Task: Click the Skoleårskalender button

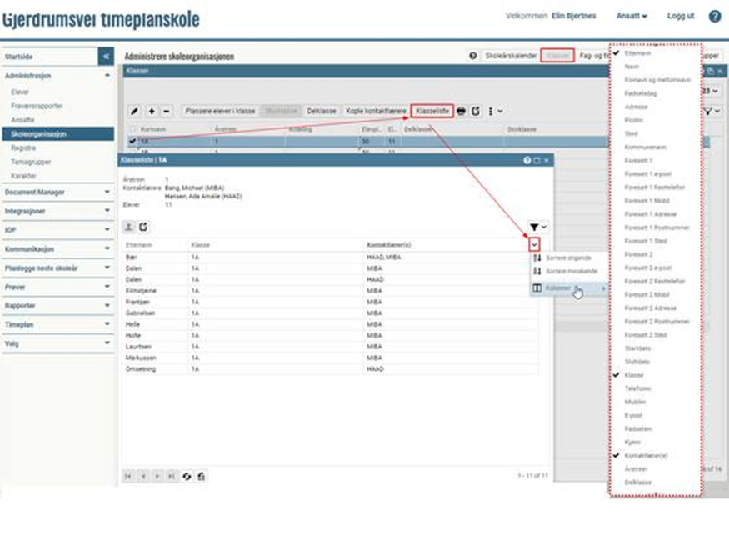Action: click(x=510, y=56)
